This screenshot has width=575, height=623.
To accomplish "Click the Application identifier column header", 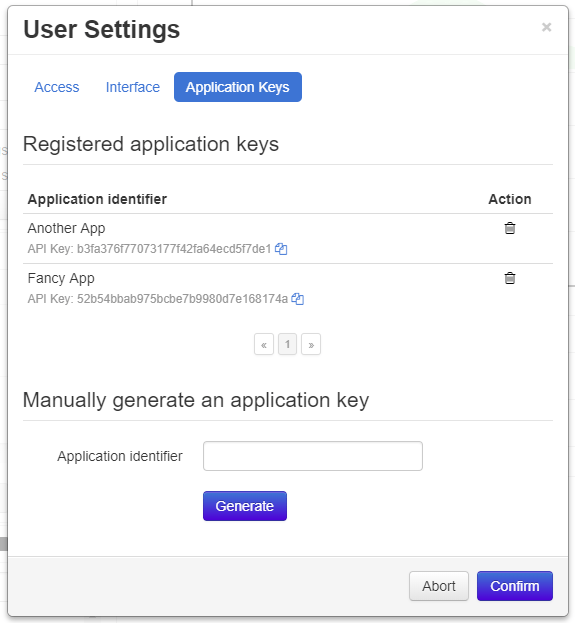I will [97, 199].
